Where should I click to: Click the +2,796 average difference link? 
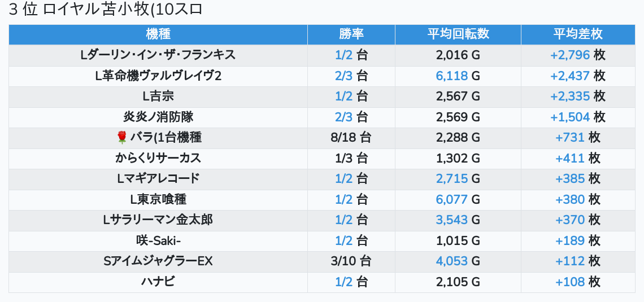click(x=570, y=55)
